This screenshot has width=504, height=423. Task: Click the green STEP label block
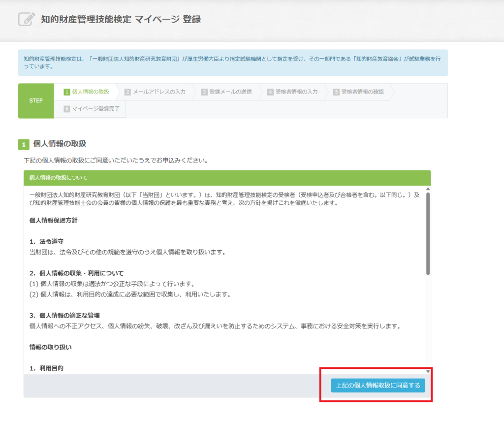(x=36, y=100)
